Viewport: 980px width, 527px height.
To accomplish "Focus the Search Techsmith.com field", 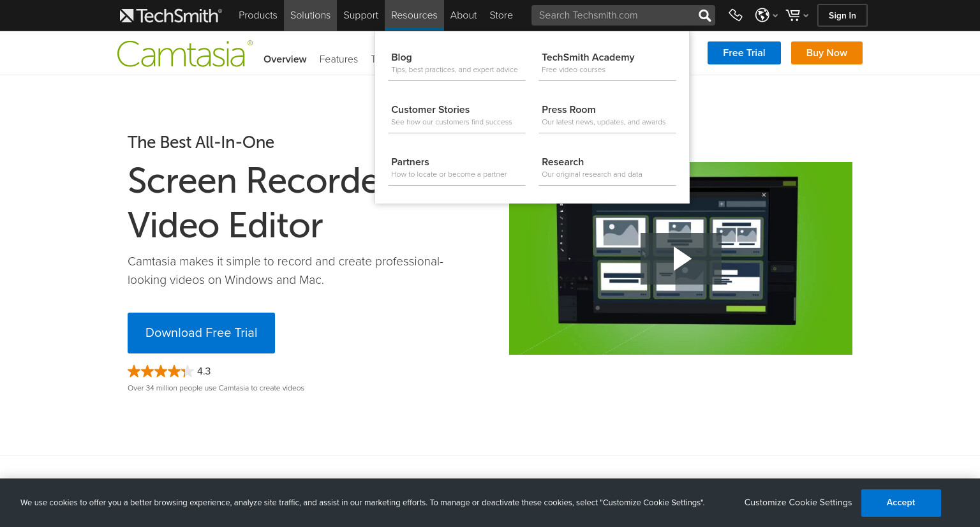I will pos(614,15).
